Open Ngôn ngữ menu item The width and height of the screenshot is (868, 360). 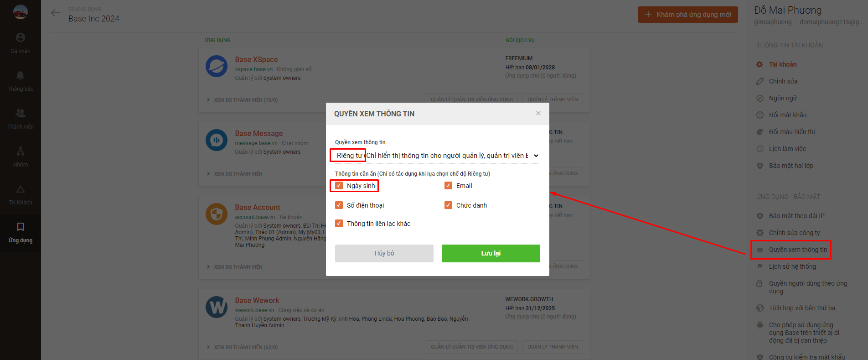(x=783, y=98)
